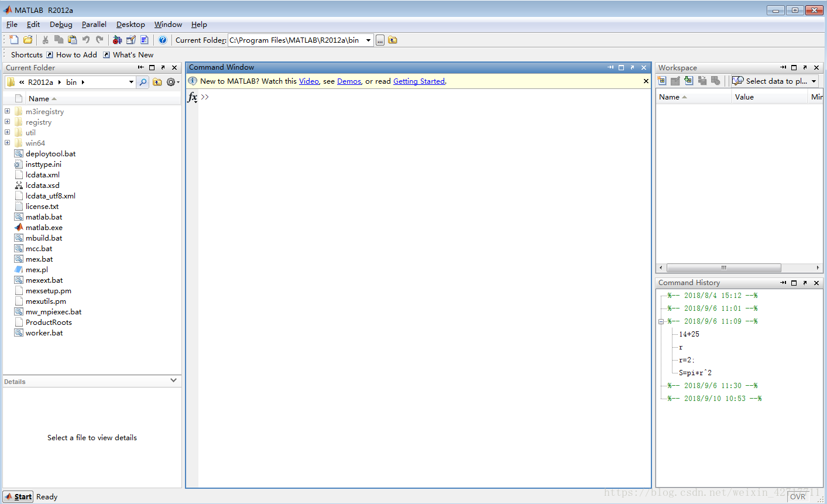
Task: Open the Parallel menu
Action: pos(94,25)
